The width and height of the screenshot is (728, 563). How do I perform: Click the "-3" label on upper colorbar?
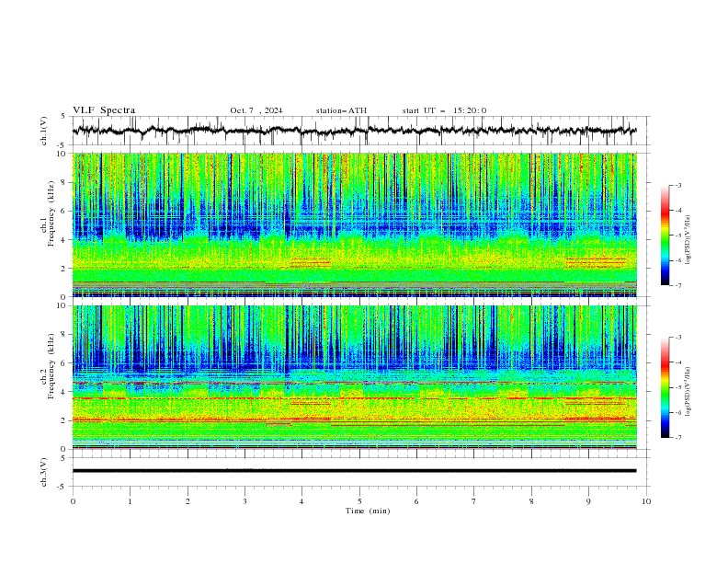coord(678,185)
